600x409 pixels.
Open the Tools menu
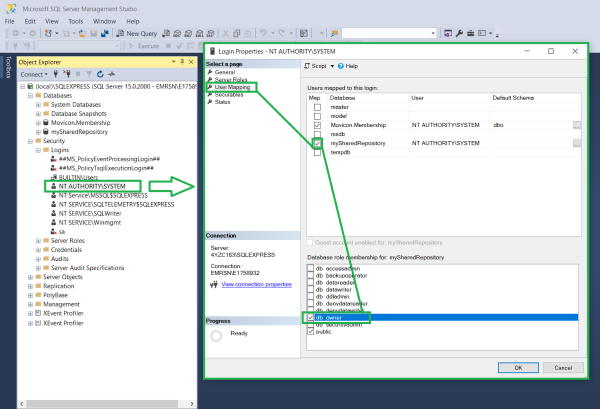point(73,19)
